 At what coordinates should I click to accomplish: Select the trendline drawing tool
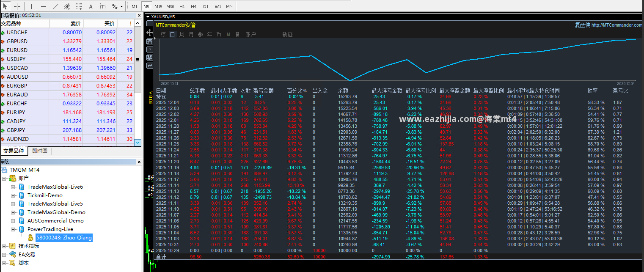[x=55, y=6]
